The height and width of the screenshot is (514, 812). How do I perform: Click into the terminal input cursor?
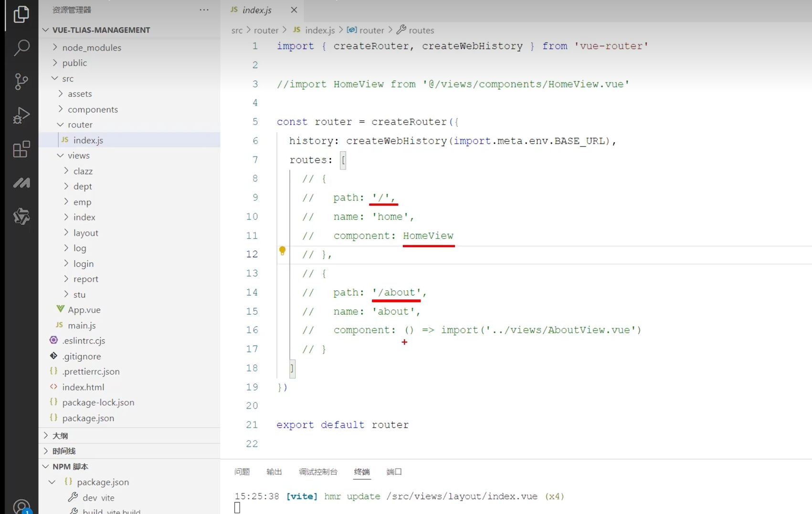(237, 508)
